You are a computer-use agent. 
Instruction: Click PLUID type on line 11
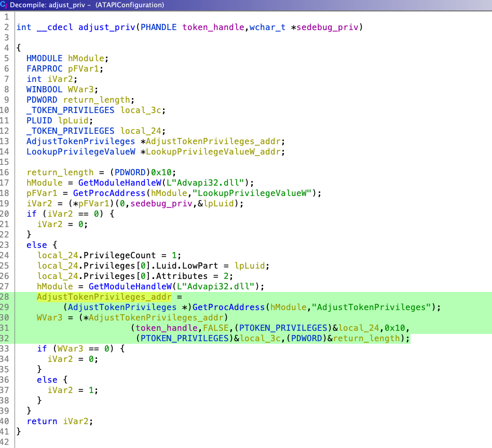(x=39, y=120)
